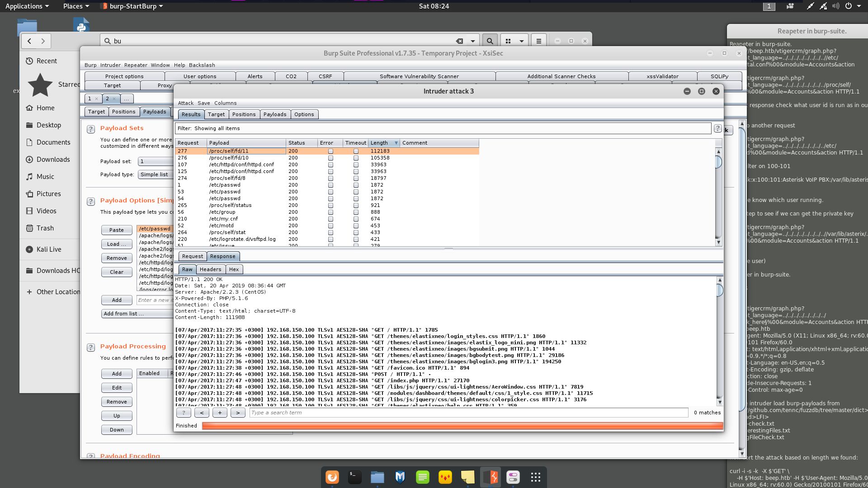Go back in the Files window
Image resolution: width=868 pixels, height=488 pixels.
tap(29, 41)
